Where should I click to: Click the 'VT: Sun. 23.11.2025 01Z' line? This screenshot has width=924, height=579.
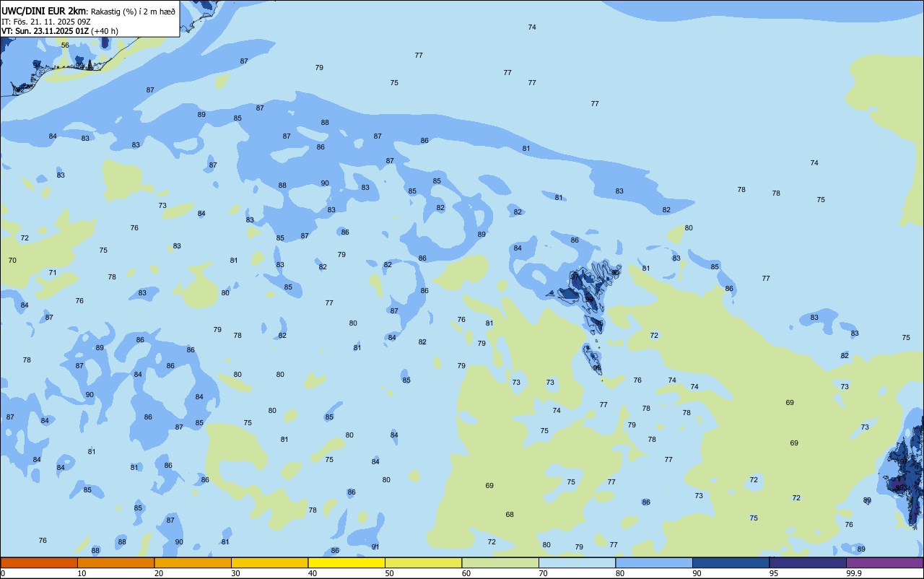45,31
